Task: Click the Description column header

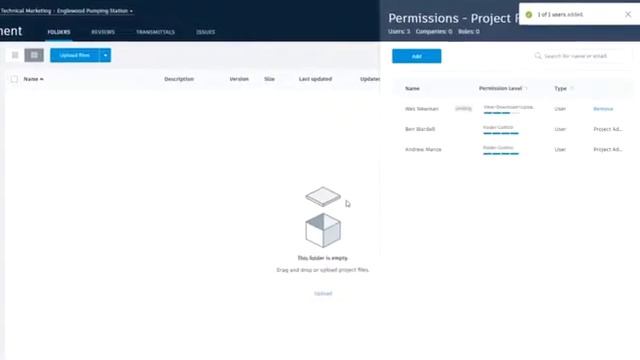Action: tap(179, 79)
